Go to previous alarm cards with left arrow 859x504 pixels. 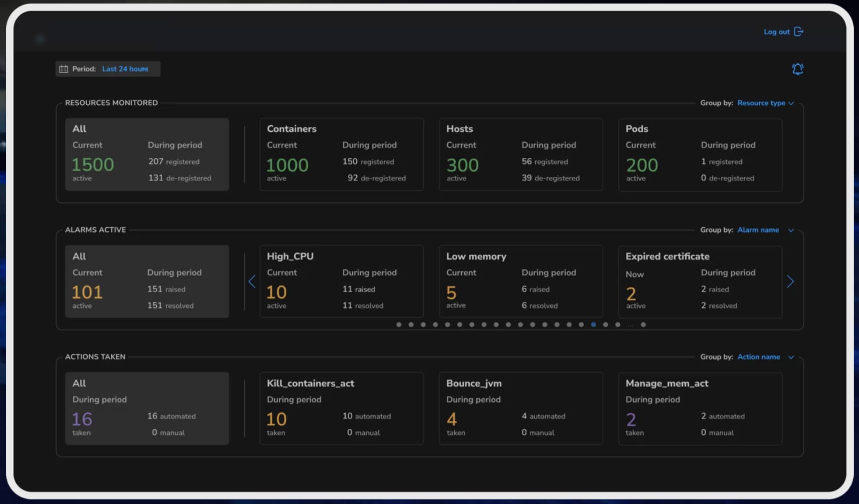[x=252, y=282]
